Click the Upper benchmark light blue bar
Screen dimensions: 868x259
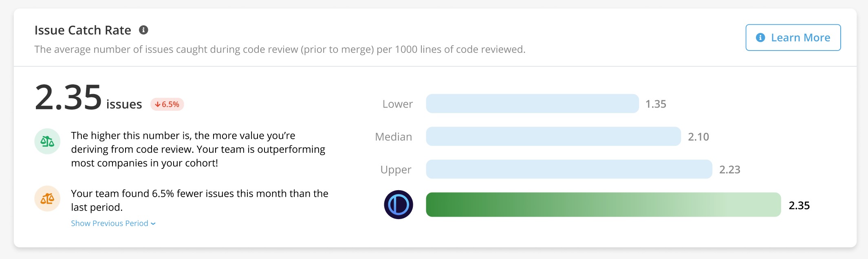tap(568, 169)
